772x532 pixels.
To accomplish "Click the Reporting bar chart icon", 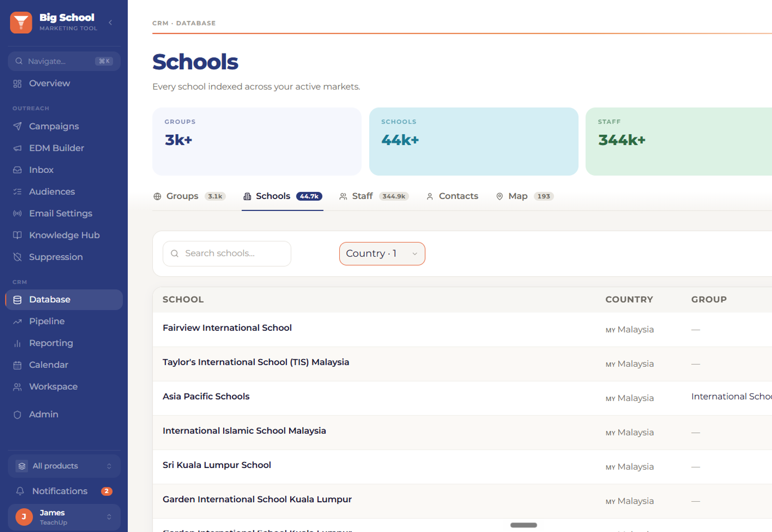I will tap(17, 343).
